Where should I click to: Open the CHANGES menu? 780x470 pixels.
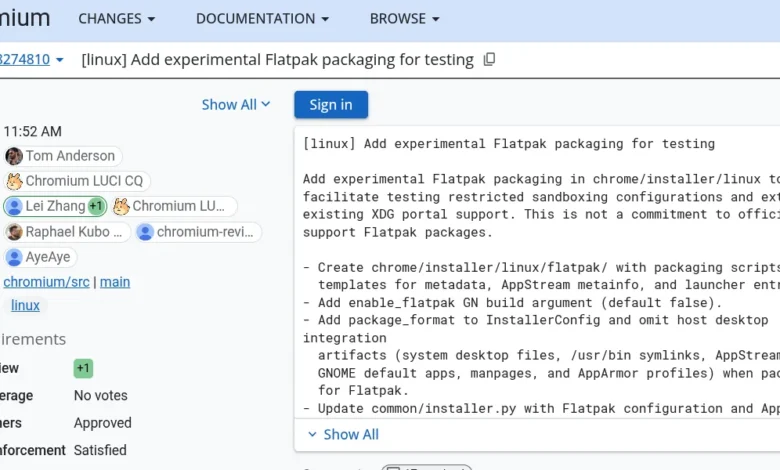(116, 19)
